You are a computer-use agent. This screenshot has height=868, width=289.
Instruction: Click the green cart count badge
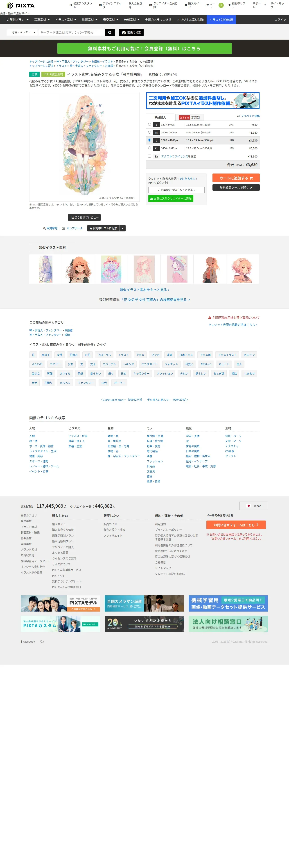[221, 5]
